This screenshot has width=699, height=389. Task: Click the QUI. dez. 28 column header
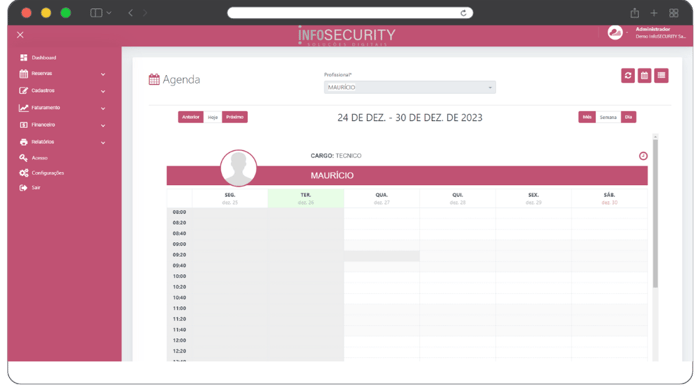[457, 199]
